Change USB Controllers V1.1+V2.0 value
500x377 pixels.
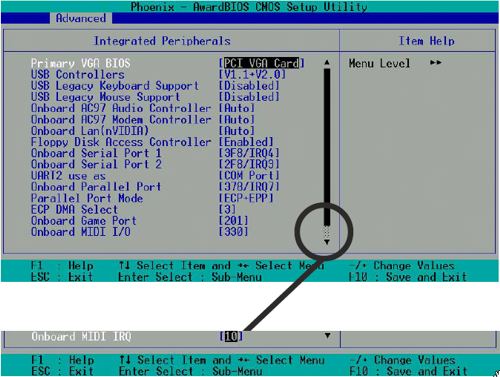[252, 74]
